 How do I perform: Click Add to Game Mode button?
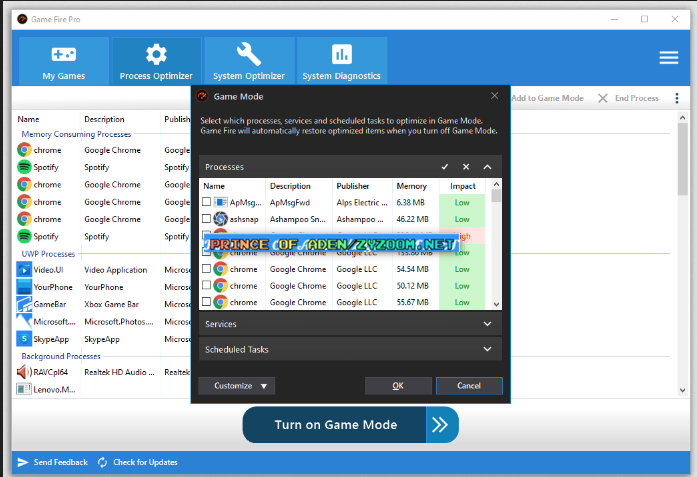coord(547,98)
